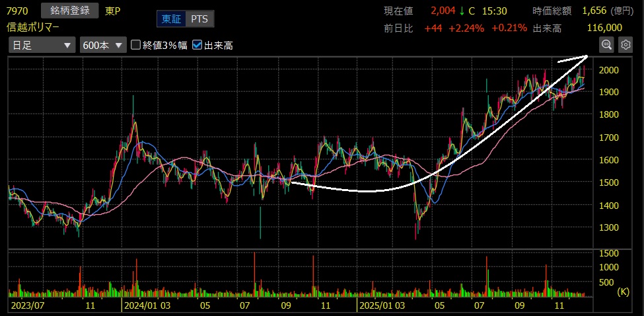Screen dimensions: 644x316
Task: Click the stock code 7970
Action: (18, 11)
